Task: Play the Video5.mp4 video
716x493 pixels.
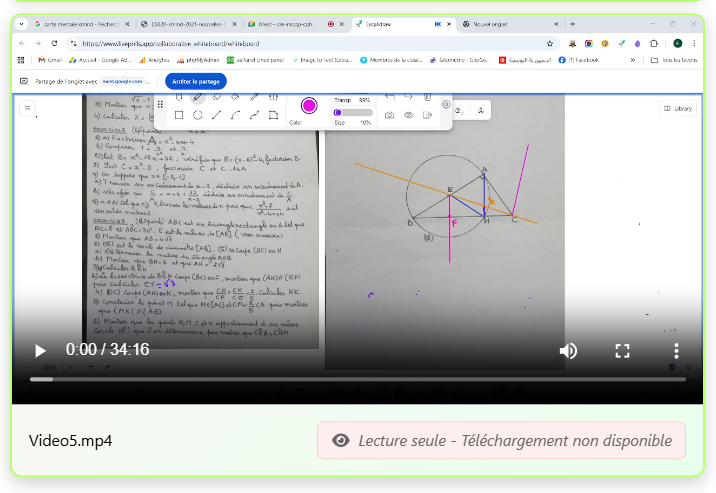Action: [x=40, y=350]
